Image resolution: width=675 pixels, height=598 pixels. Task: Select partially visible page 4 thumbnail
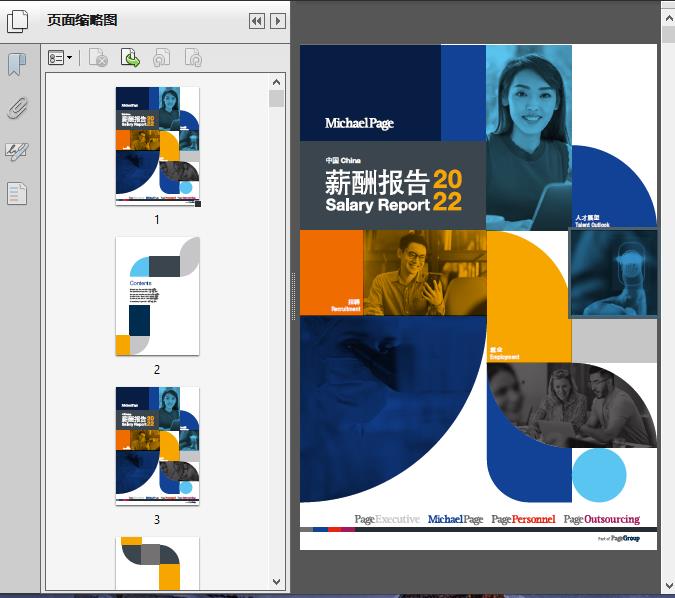[158, 563]
